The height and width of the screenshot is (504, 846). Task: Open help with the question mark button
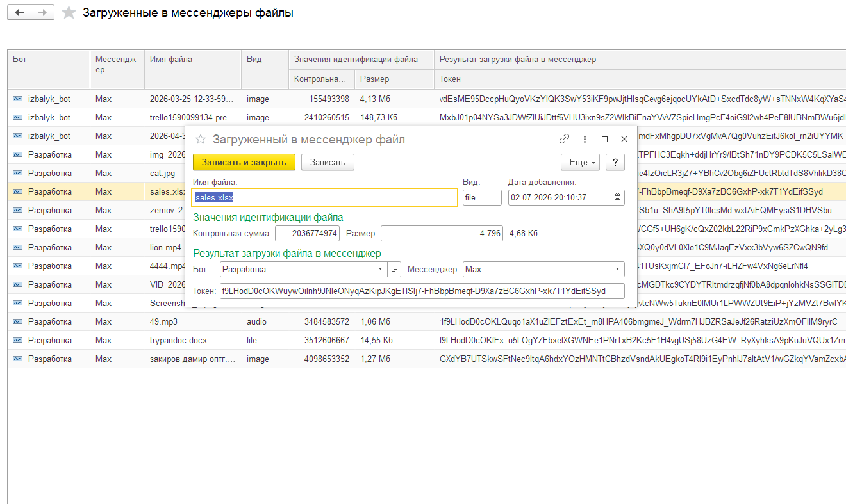[x=615, y=162]
